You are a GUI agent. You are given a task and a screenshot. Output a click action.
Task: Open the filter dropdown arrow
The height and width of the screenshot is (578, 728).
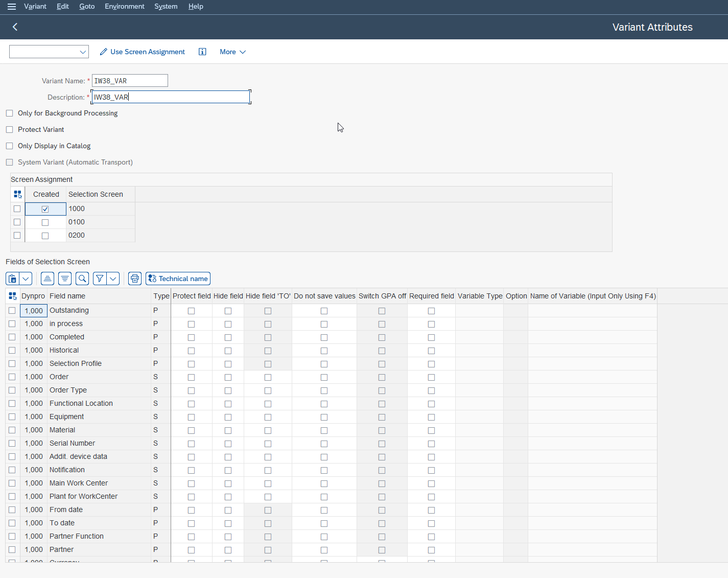click(113, 279)
